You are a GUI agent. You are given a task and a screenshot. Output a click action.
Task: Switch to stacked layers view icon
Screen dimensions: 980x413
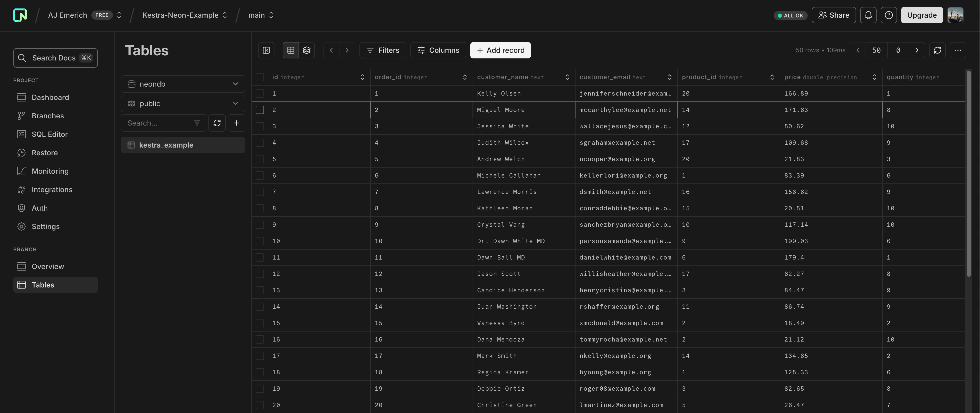coord(307,50)
